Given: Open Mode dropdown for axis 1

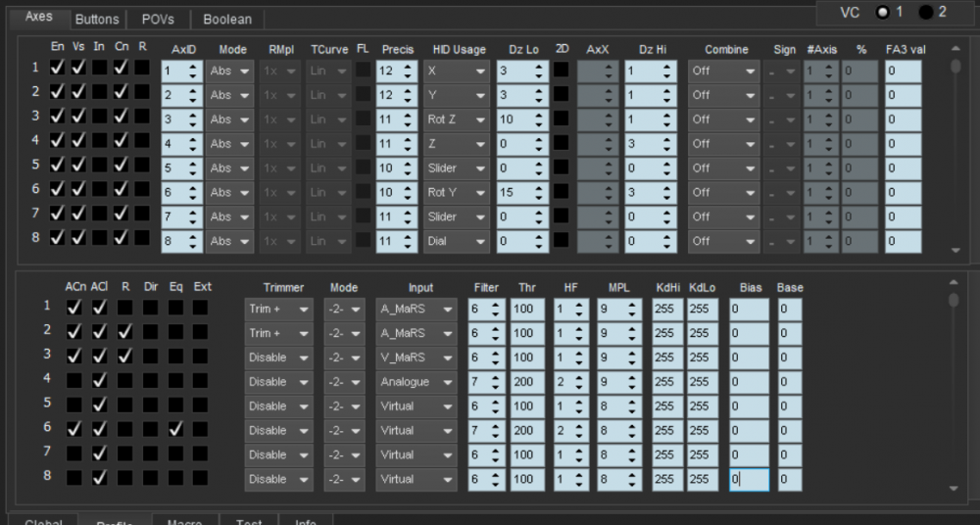Looking at the screenshot, I should click(x=229, y=71).
